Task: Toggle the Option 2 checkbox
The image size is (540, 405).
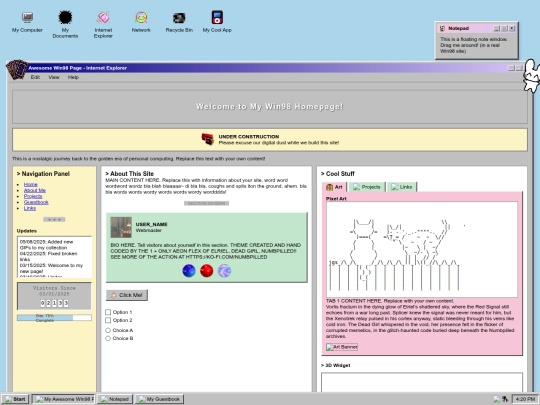Action: (x=108, y=320)
